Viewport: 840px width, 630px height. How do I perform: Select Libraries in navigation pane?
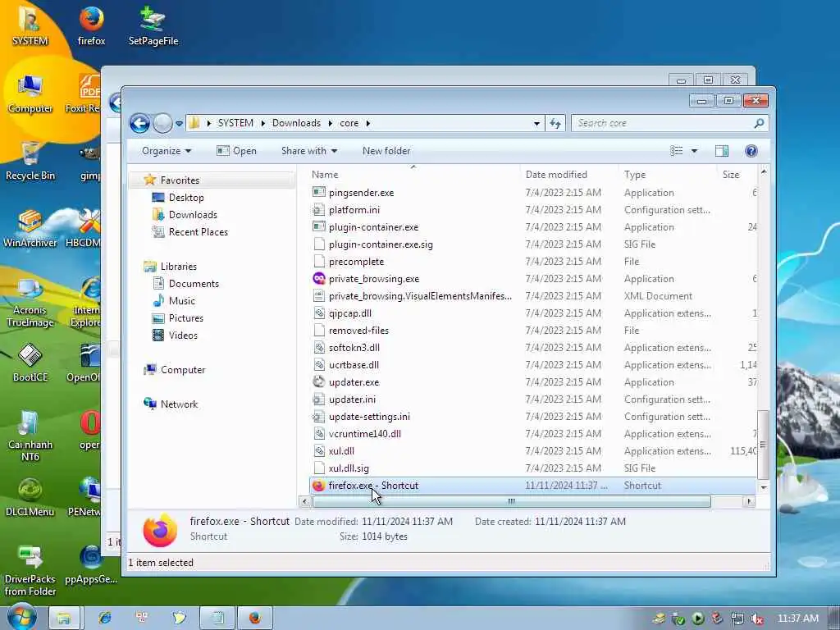tap(178, 267)
